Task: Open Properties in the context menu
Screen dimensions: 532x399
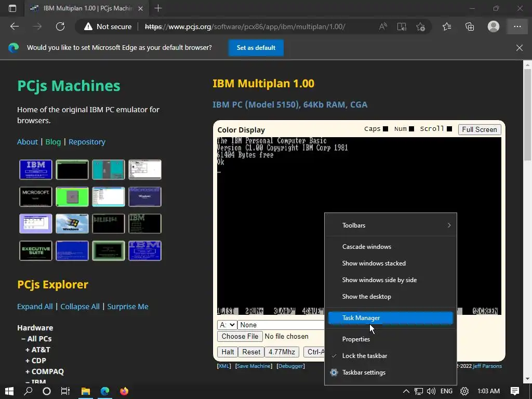Action: click(391, 339)
